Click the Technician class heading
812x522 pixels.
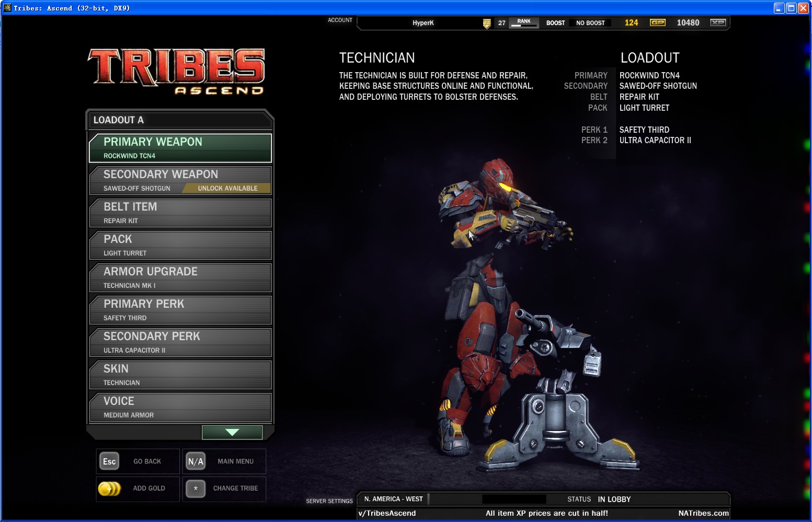coord(377,57)
